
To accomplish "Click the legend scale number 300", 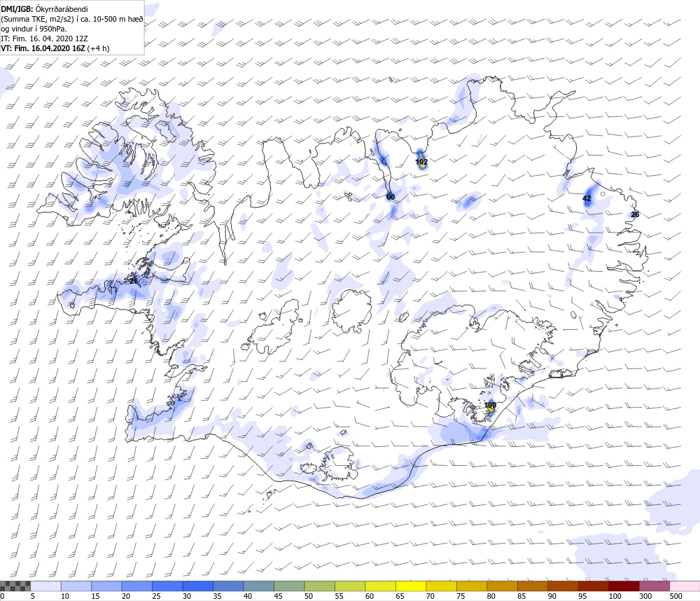I will [645, 596].
